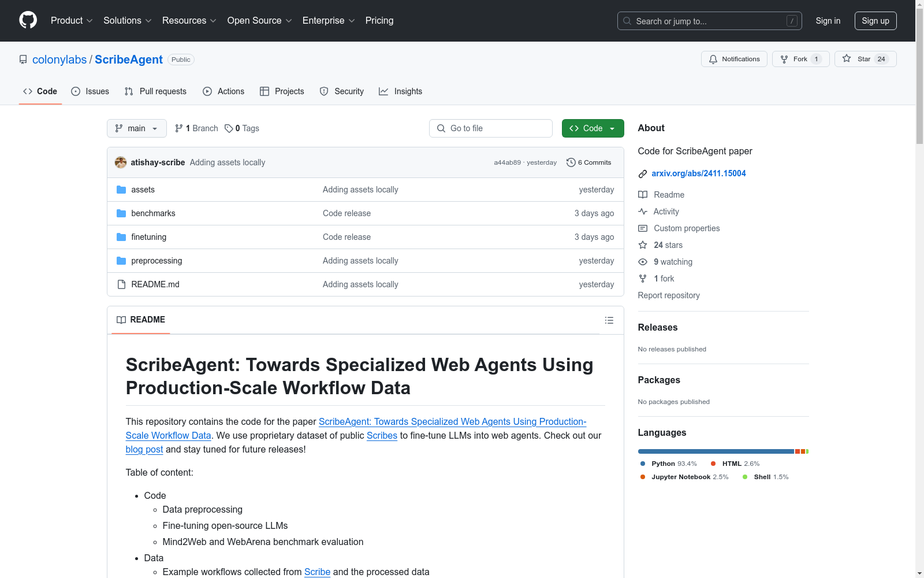Click the fork icon beside 1 fork
Screen dimensions: 924x578
[x=643, y=279]
